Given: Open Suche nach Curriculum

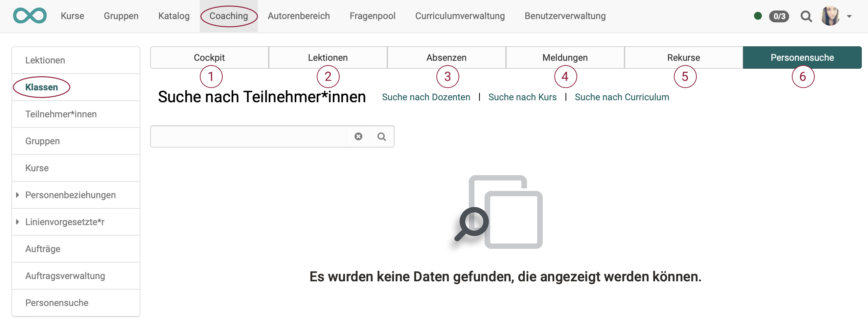Looking at the screenshot, I should (622, 97).
